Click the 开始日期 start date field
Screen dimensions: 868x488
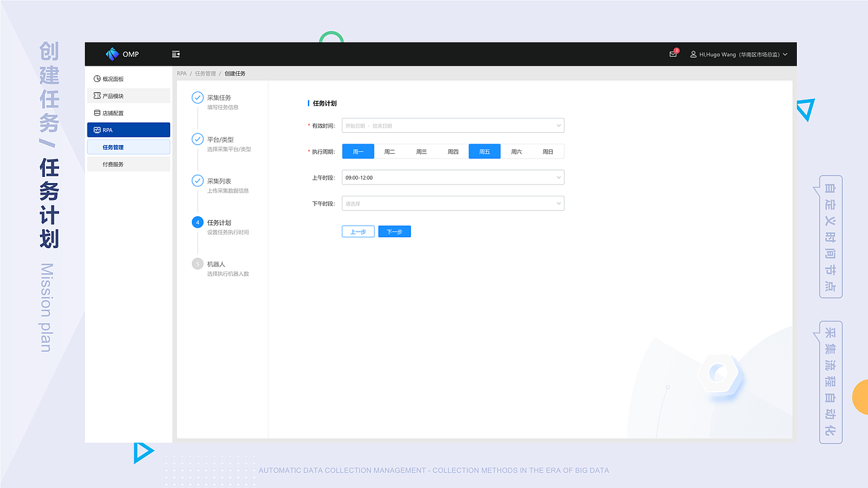coord(355,126)
